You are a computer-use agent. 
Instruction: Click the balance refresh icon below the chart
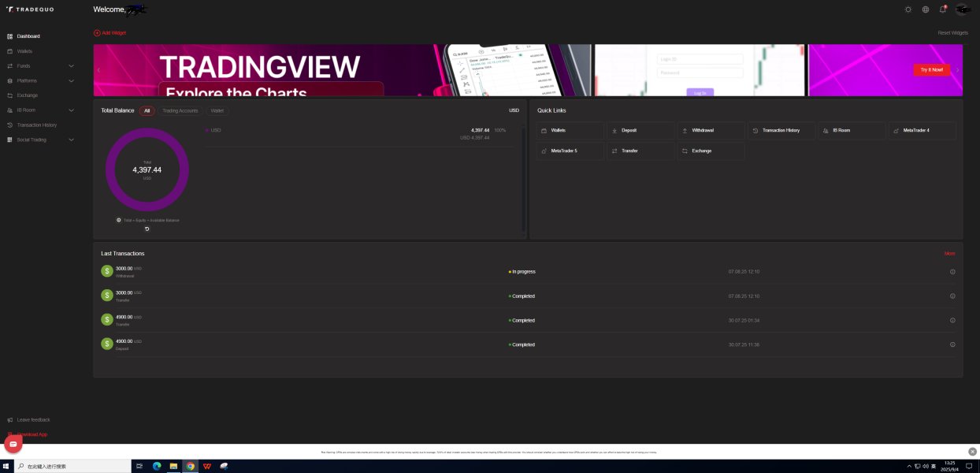pos(147,229)
